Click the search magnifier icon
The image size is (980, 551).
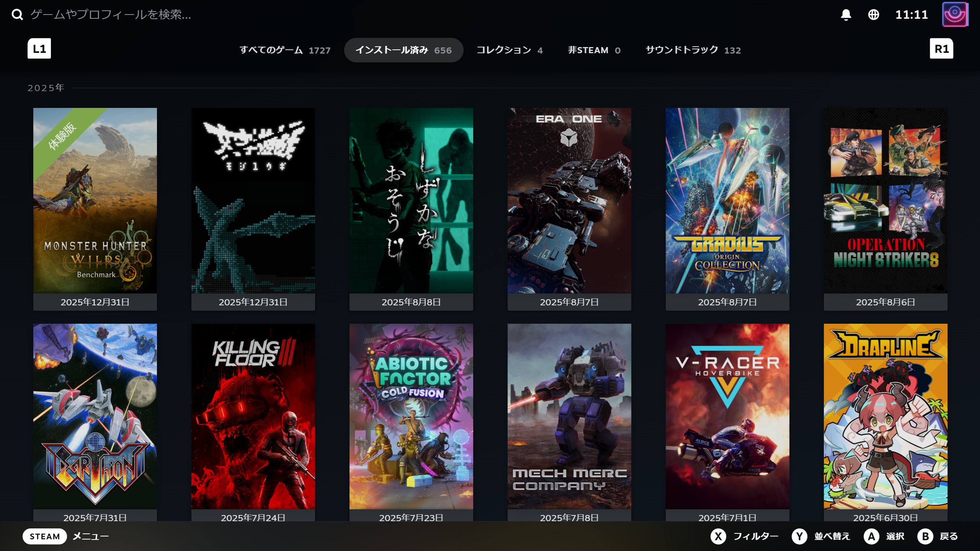(17, 15)
